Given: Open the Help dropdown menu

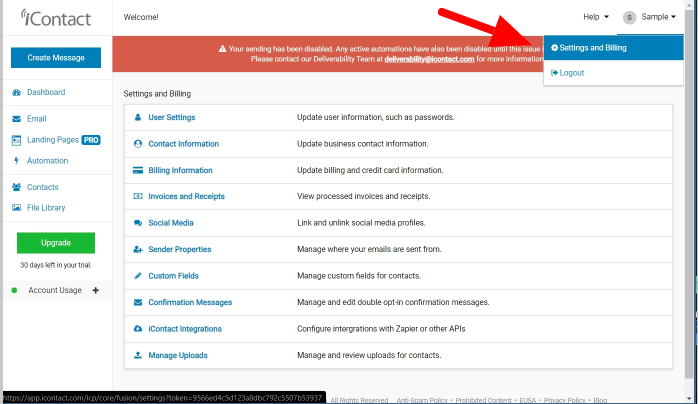Looking at the screenshot, I should [x=596, y=17].
